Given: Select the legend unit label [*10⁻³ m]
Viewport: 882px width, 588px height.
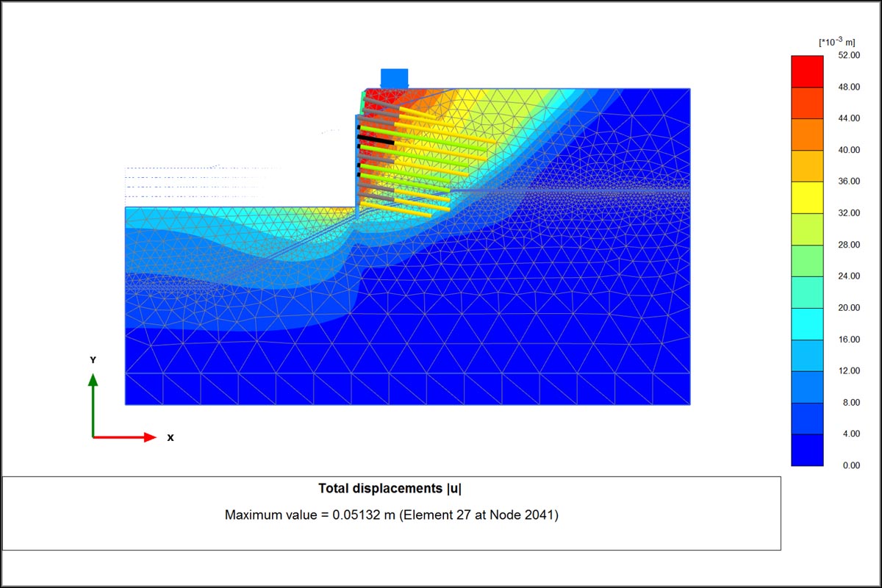Looking at the screenshot, I should click(836, 43).
